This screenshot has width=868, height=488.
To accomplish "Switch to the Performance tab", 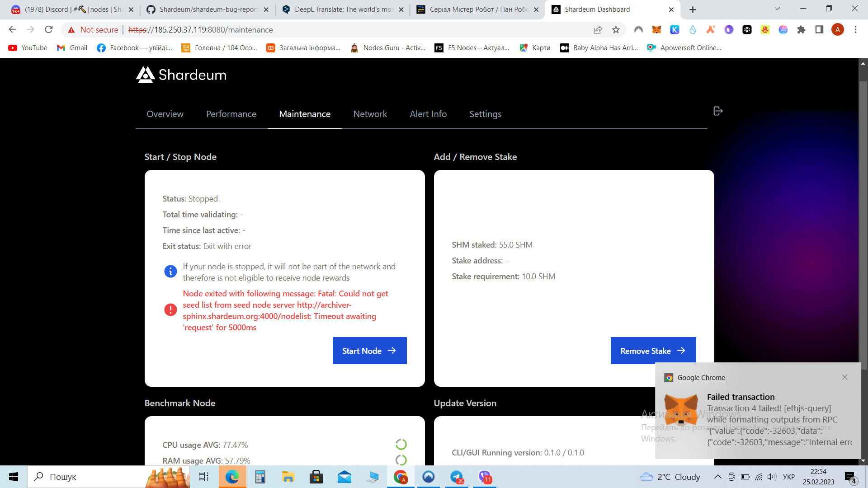I will (231, 114).
